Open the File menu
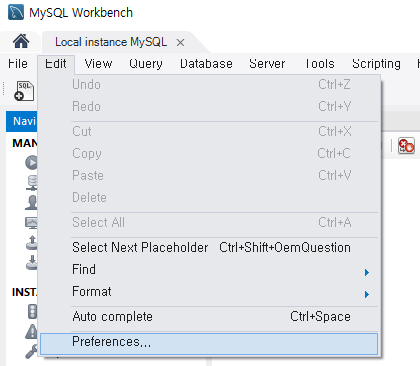Viewport: 420px width, 366px height. tap(18, 63)
